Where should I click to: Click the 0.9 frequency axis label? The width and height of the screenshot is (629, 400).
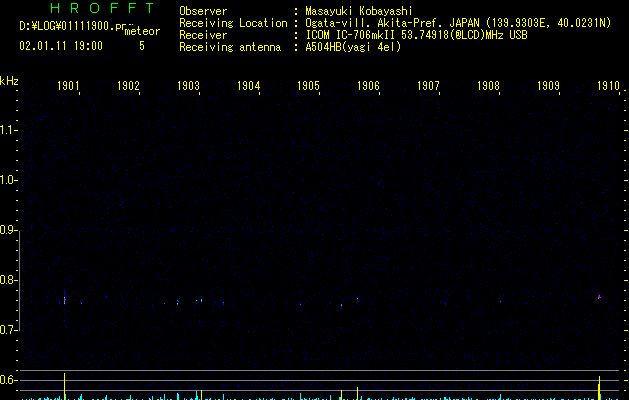coord(8,230)
